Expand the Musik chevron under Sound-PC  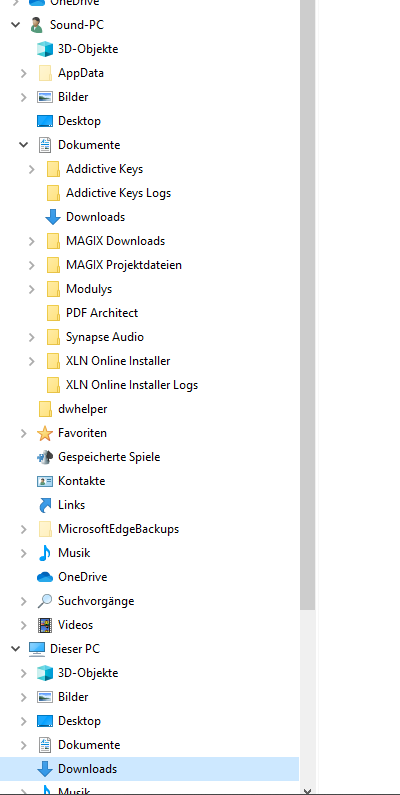[24, 553]
